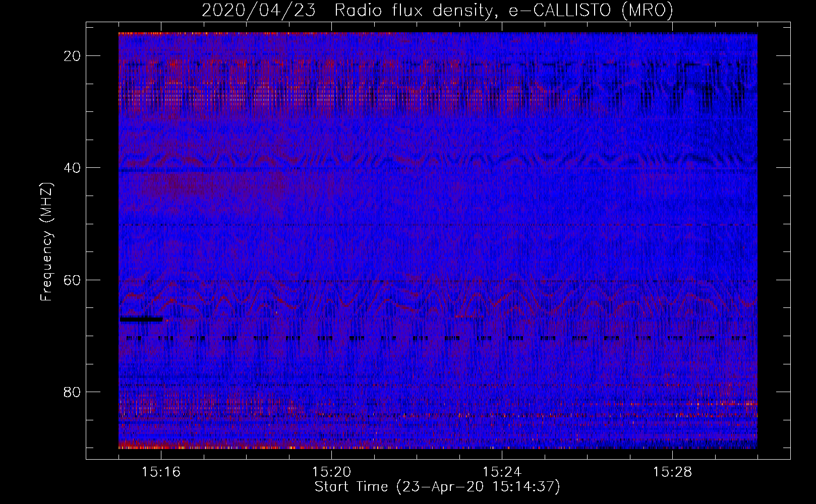Screen dimensions: 816x504
Task: Click the solid black bar near 67 MHz
Action: click(141, 319)
